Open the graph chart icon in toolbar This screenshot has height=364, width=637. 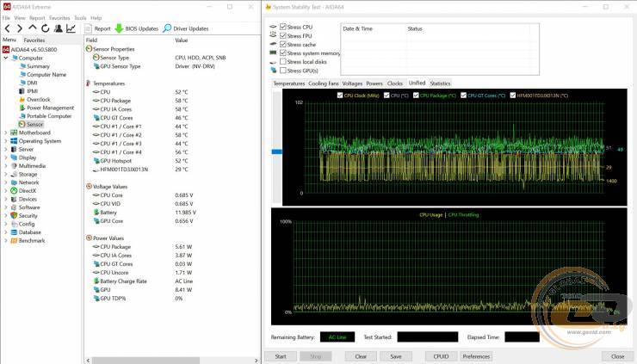[71, 28]
